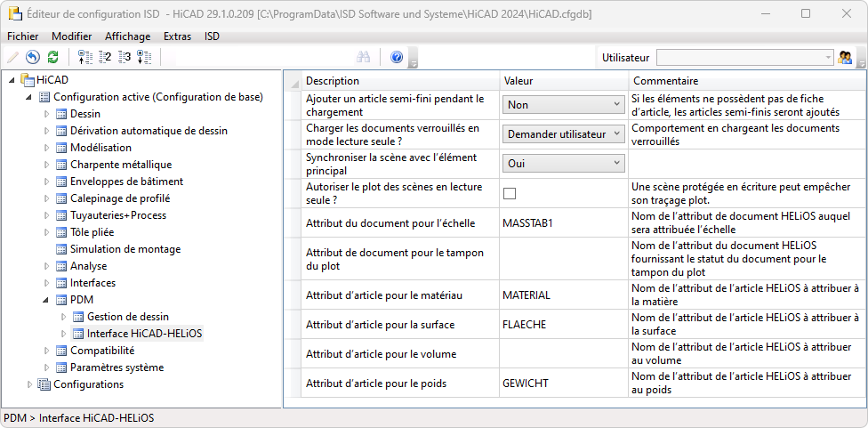Select Charpente métallique in the tree

click(121, 165)
